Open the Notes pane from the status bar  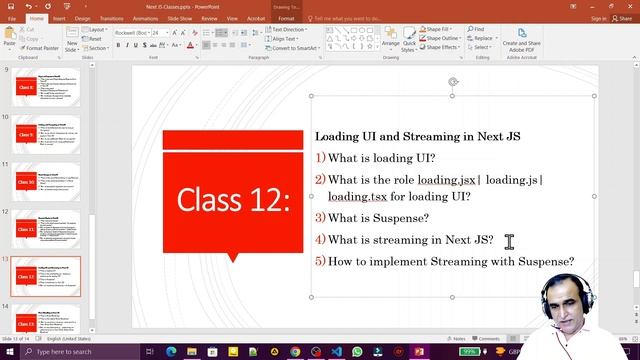click(456, 339)
